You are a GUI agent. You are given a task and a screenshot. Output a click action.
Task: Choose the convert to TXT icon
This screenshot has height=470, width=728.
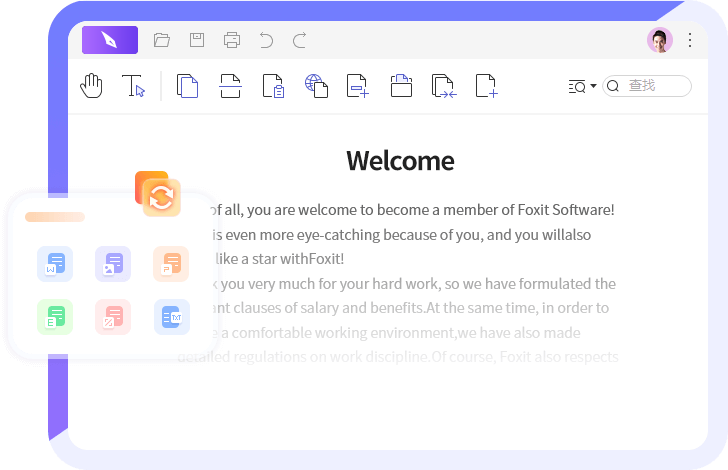[x=171, y=317]
